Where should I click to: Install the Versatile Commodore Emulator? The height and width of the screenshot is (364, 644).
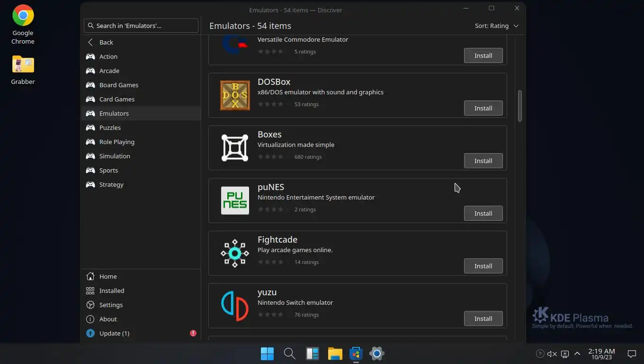point(483,55)
